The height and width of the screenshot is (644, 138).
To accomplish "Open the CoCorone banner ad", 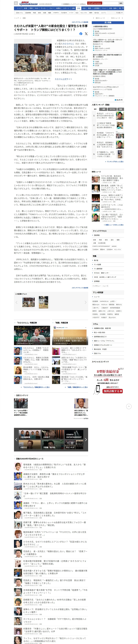I will coord(94,3).
